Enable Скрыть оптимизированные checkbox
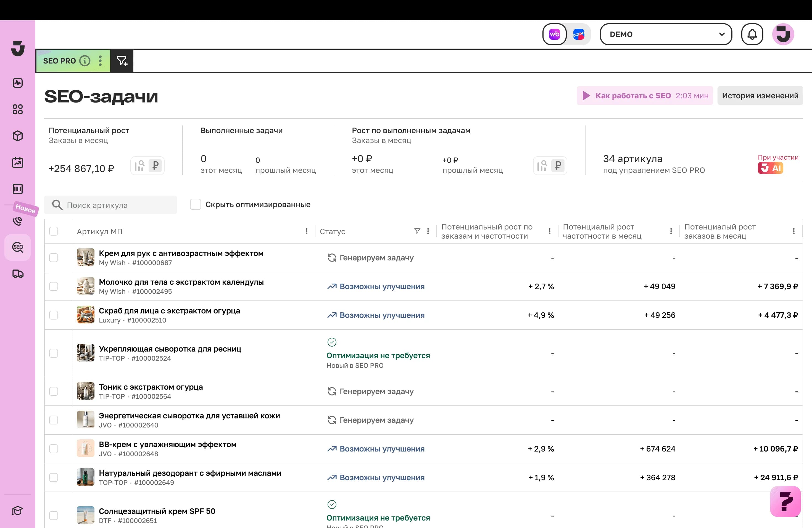Screen dimensions: 812x528 (196, 204)
